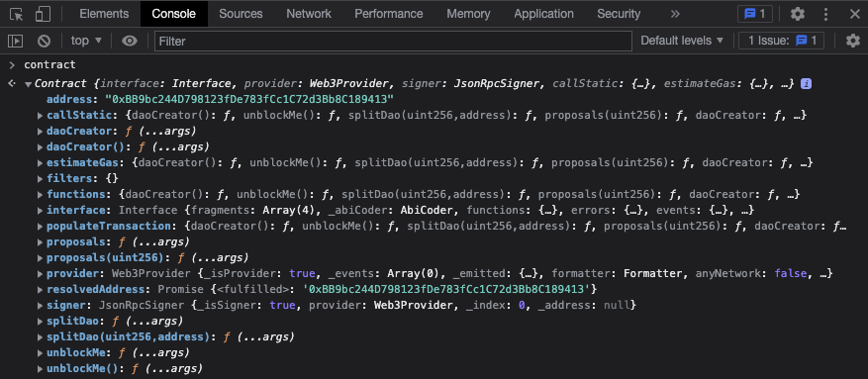
Task: Click the resolvedAddress fulfilled address string
Action: 447,289
